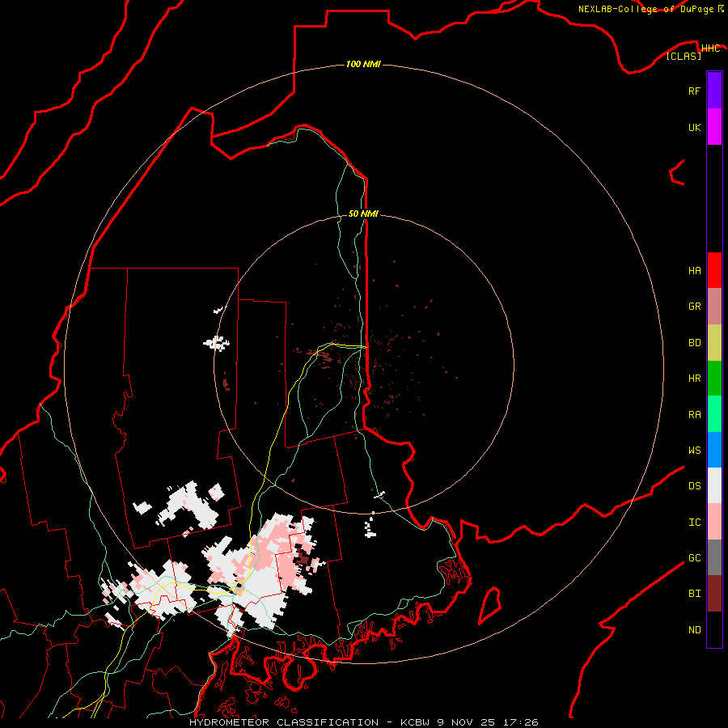Click the HR green legend swatch

[x=714, y=379]
